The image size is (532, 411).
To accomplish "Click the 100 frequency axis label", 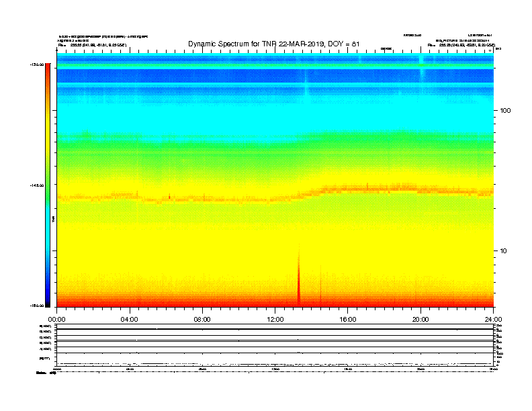I will pyautogui.click(x=505, y=111).
